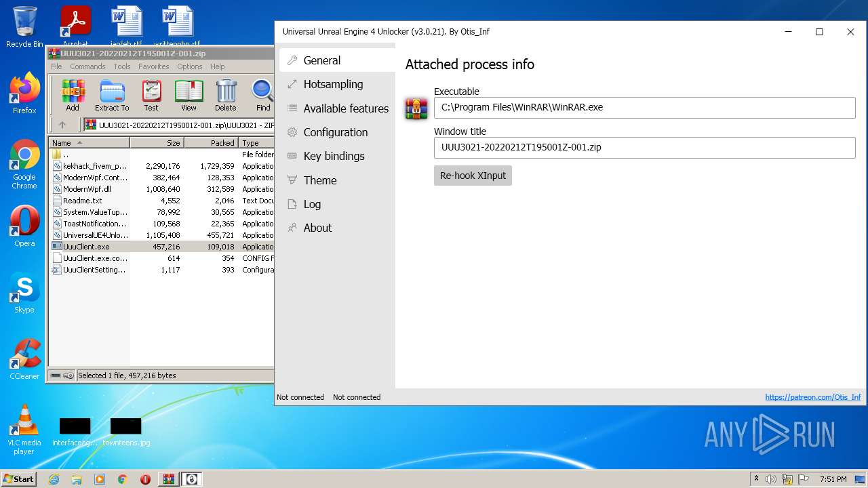Open the Google Chrome desktop shortcut
868x488 pixels.
24,164
